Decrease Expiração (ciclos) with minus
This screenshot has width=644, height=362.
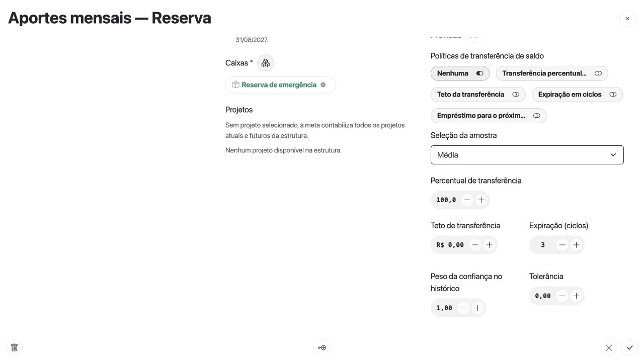(562, 245)
